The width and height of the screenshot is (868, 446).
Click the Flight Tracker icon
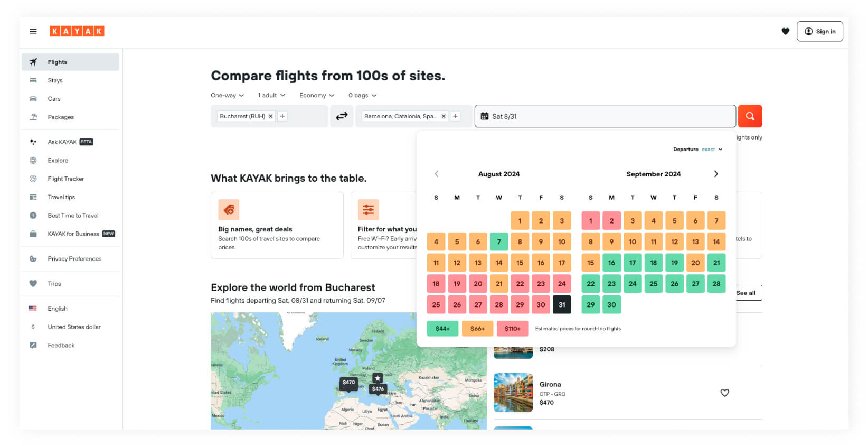click(33, 179)
